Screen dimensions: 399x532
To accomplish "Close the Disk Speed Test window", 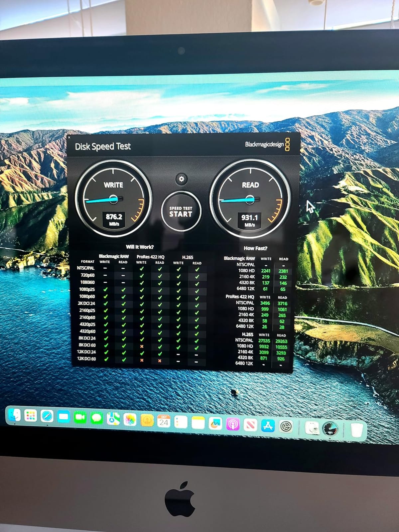I will (x=69, y=137).
